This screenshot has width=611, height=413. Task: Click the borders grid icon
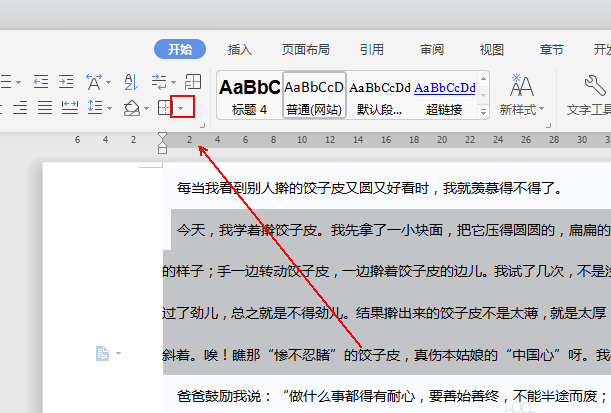(x=164, y=107)
